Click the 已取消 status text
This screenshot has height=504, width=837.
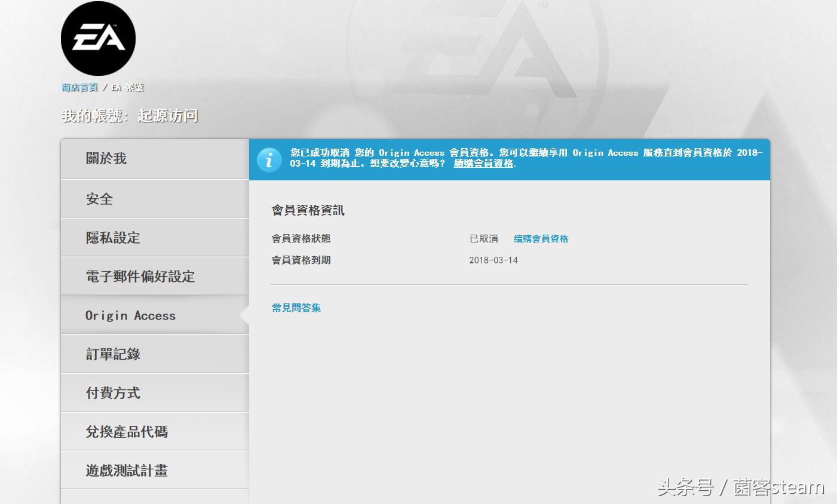click(x=484, y=239)
